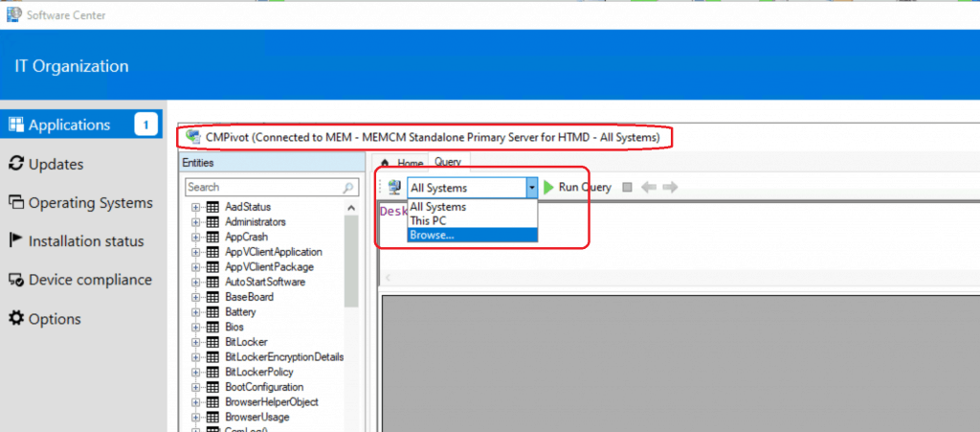
Task: Click the back arrow in the query toolbar
Action: 649,187
